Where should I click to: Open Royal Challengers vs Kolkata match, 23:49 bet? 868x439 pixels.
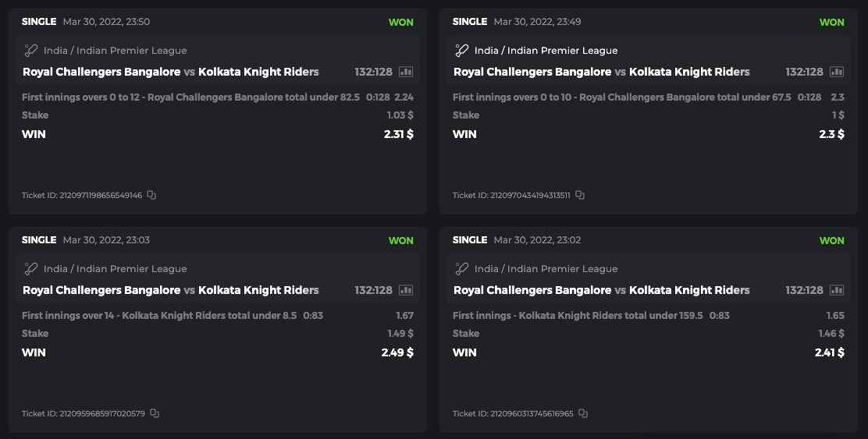[601, 72]
